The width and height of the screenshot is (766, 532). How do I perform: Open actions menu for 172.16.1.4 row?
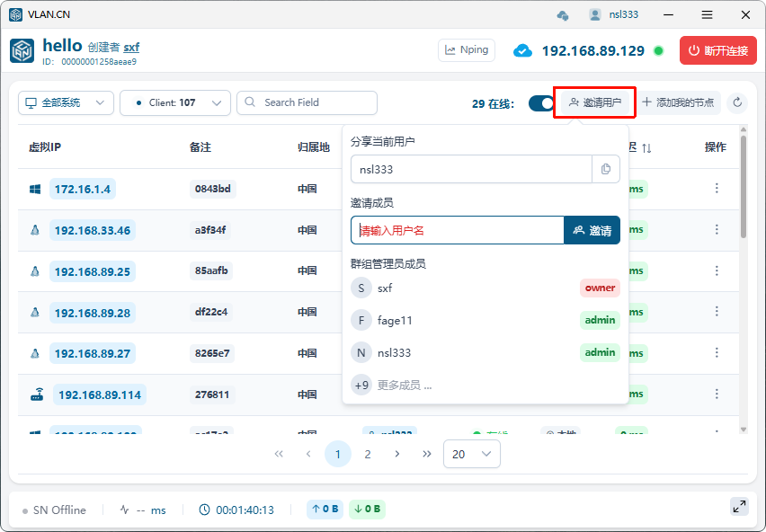click(x=717, y=188)
